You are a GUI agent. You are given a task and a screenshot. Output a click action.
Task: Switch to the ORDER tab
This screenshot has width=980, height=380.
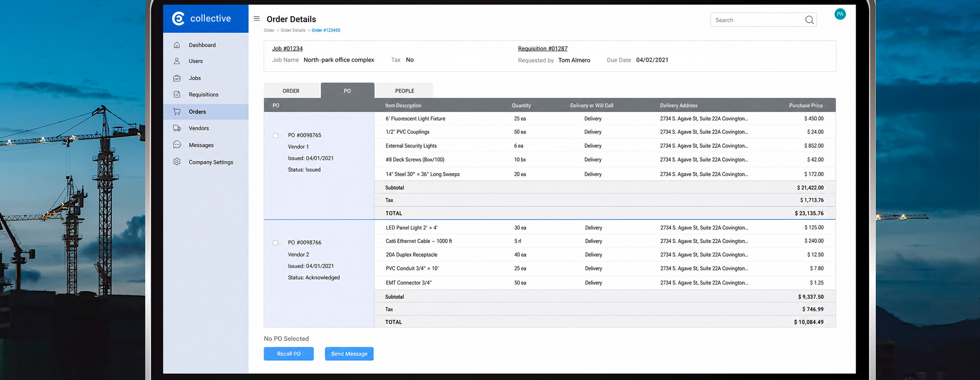tap(291, 91)
